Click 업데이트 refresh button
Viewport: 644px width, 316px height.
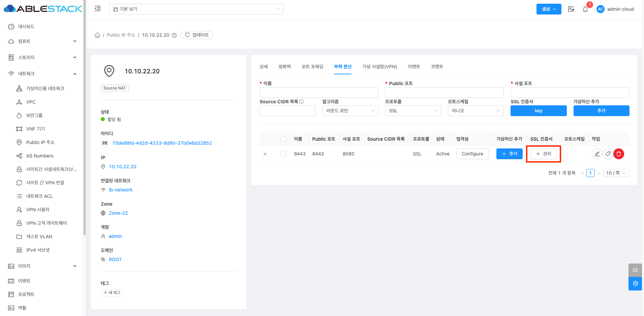coord(197,35)
